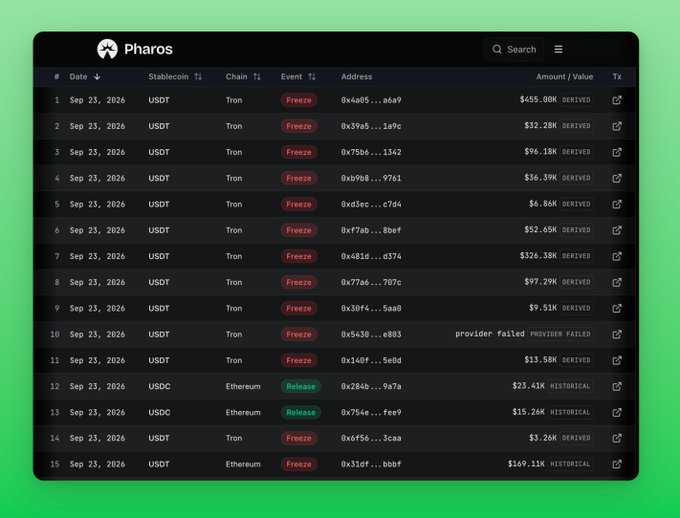Click the Pharos logo icon
The width and height of the screenshot is (680, 518).
tap(107, 49)
